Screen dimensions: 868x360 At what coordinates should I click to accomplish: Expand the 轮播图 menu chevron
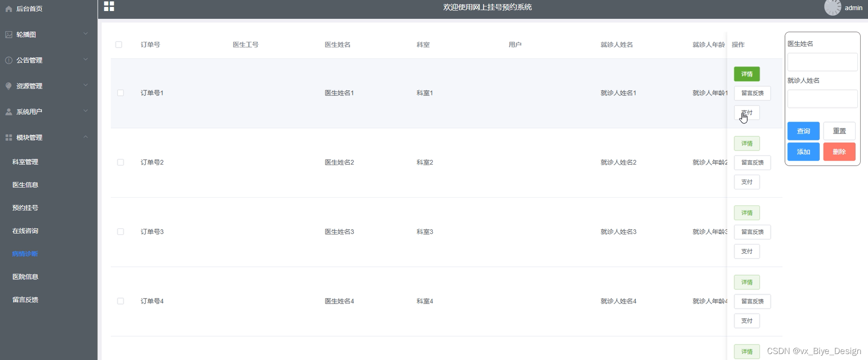[85, 34]
